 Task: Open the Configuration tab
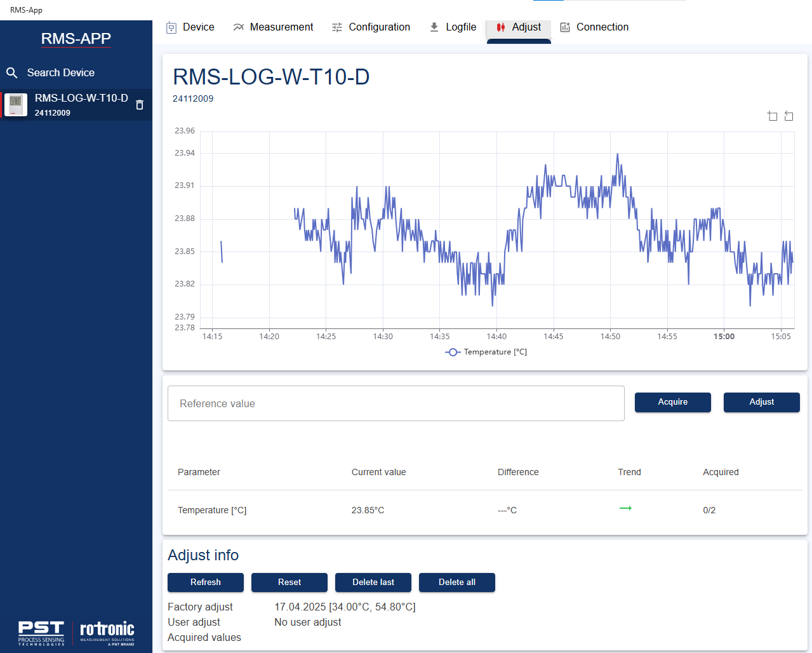(371, 27)
